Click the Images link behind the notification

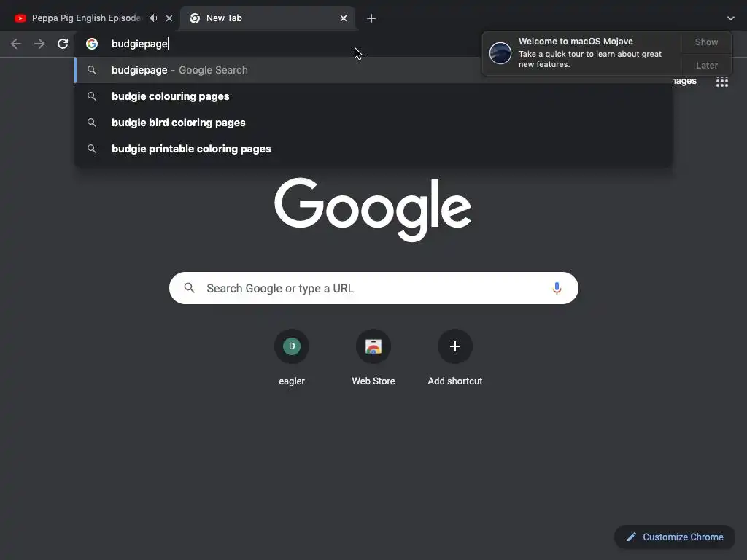tap(684, 81)
